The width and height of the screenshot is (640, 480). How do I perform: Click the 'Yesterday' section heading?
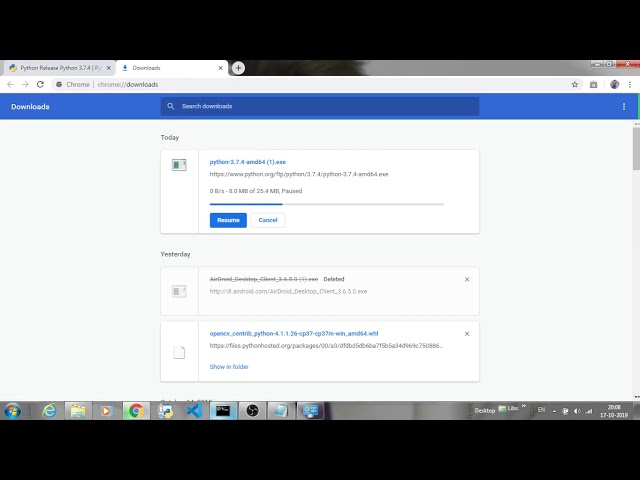point(176,254)
